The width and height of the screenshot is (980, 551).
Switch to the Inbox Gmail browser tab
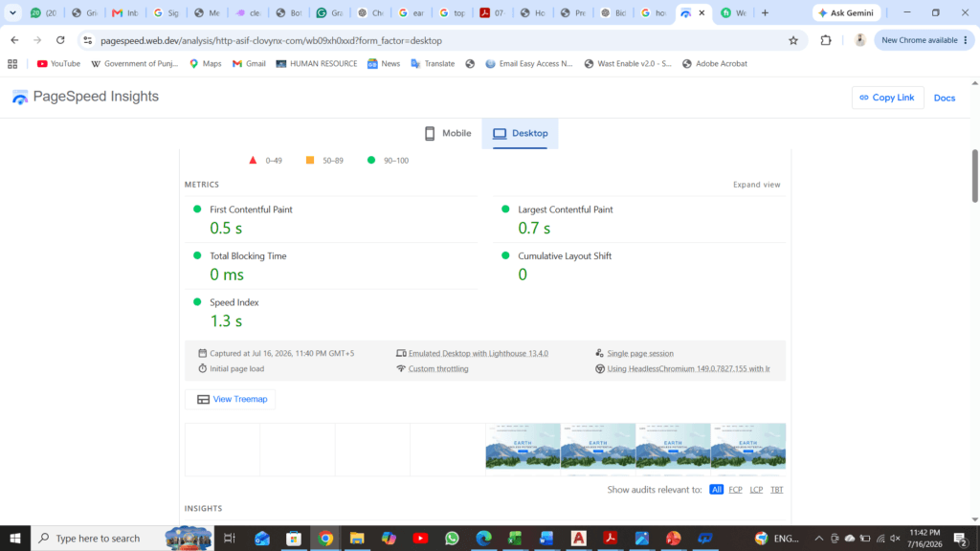(125, 12)
